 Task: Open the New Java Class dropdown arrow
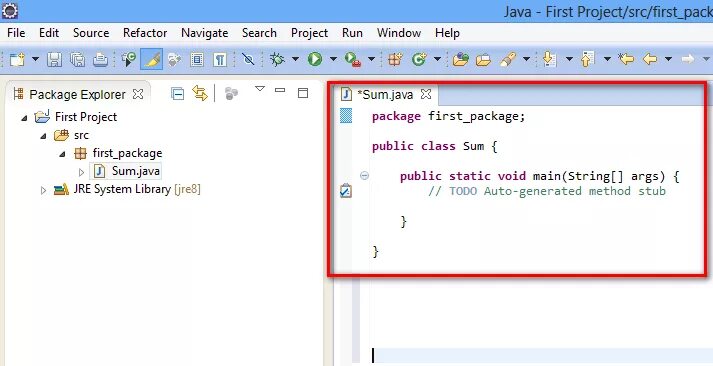pyautogui.click(x=437, y=60)
